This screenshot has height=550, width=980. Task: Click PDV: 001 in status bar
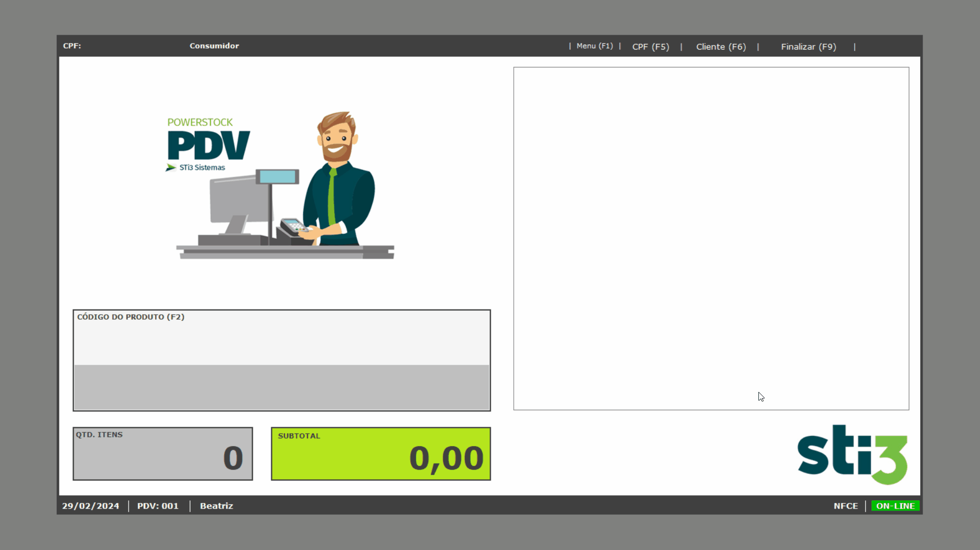[x=158, y=506]
